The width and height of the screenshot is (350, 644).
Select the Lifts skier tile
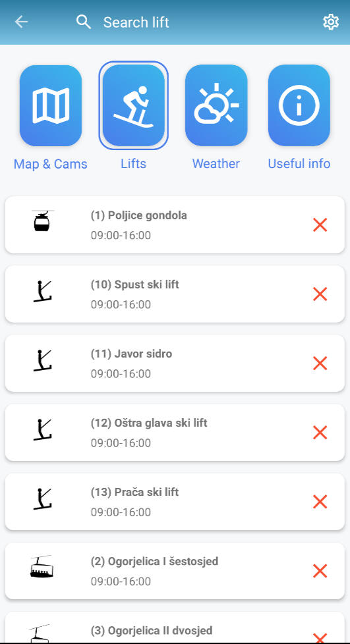[134, 105]
